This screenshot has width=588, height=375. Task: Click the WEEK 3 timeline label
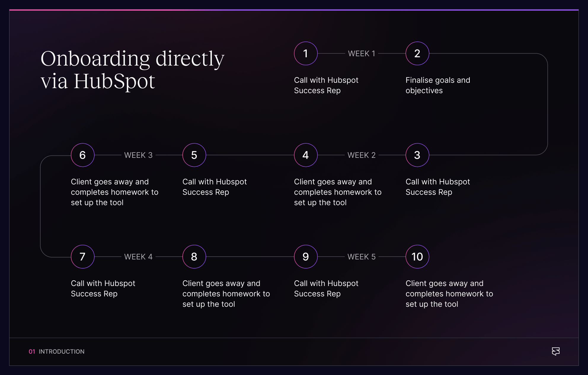[138, 155]
